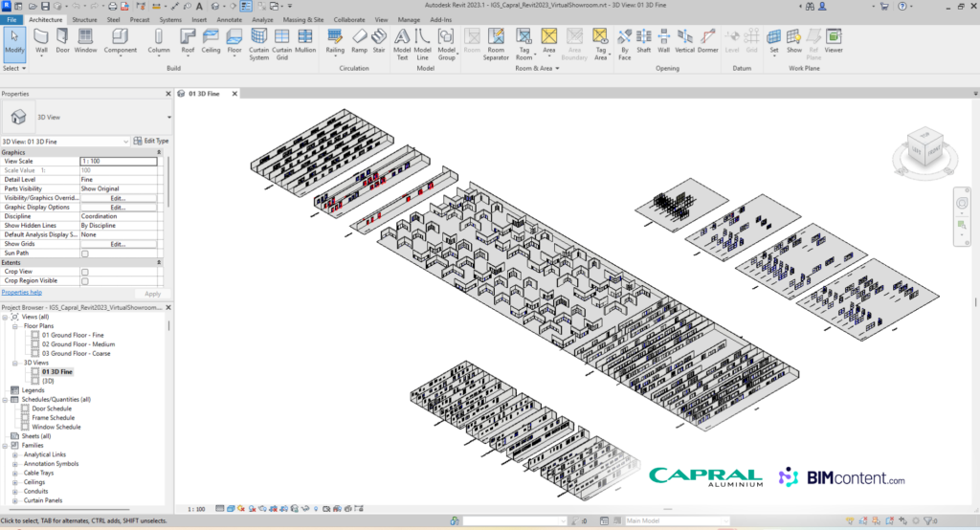Choose the Component tool
Image resolution: width=980 pixels, height=530 pixels.
coord(120,42)
